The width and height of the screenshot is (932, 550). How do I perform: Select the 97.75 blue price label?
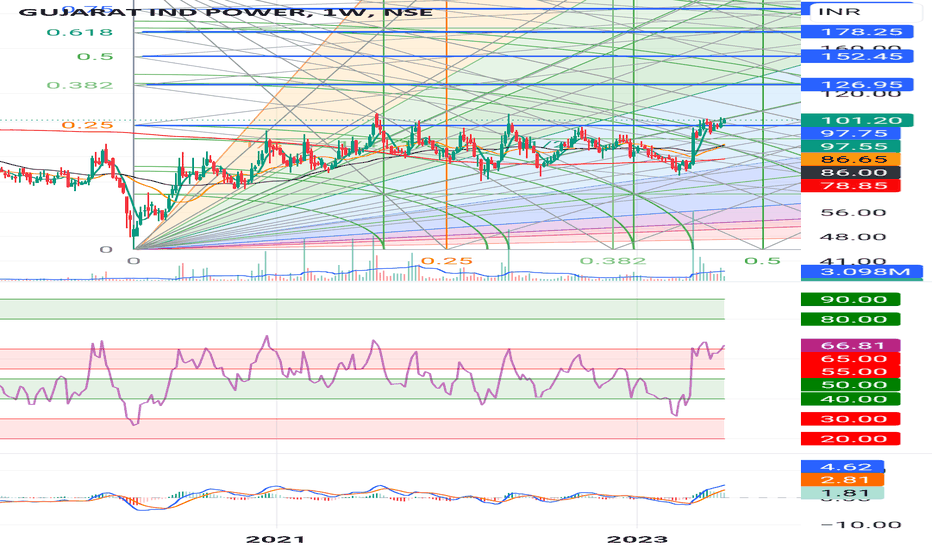coord(851,134)
